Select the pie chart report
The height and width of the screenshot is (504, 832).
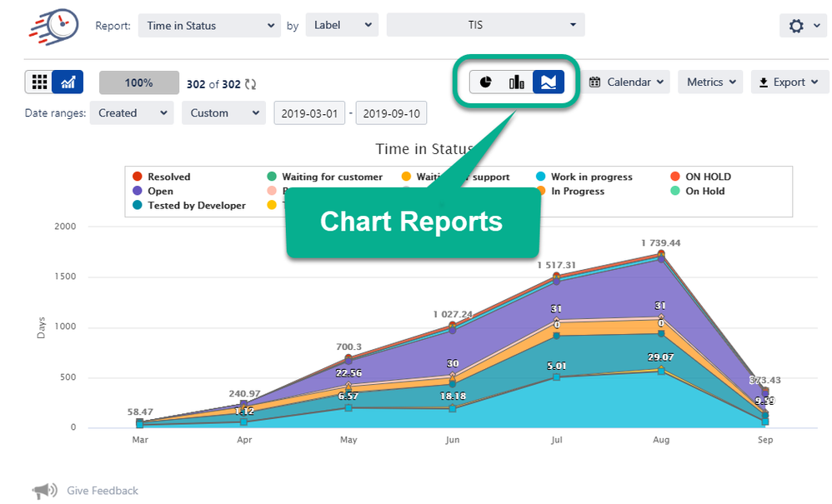pos(485,82)
